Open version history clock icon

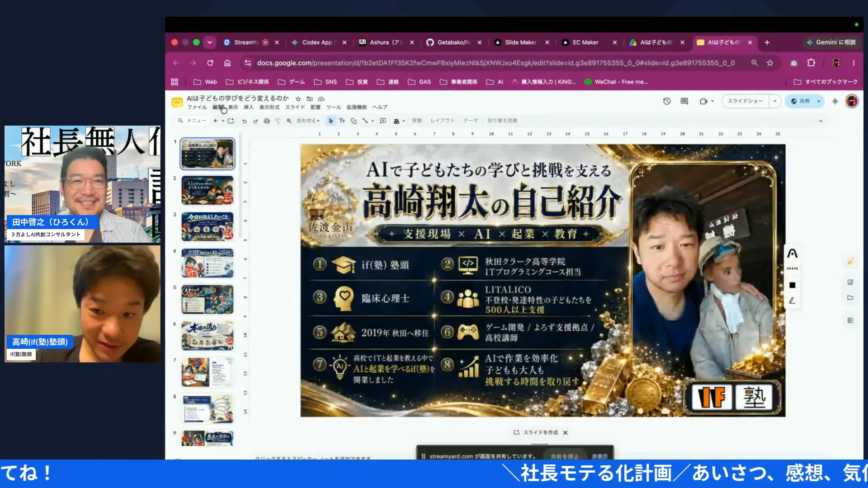667,101
